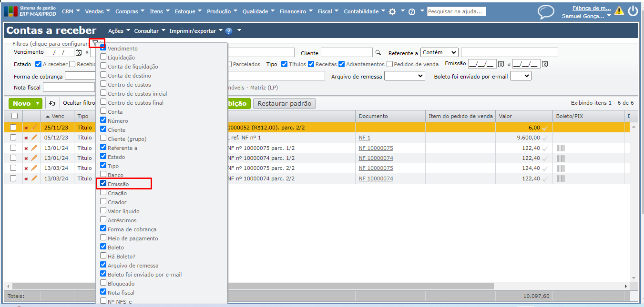Expand the Referente a Contém dropdown
This screenshot has height=307, width=644.
coord(439,52)
